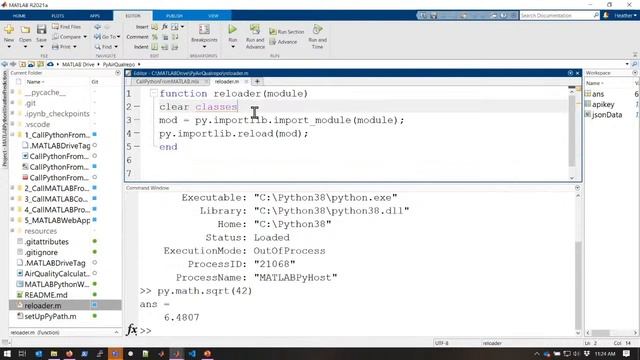Sort by Name column in Current Folder
The height and width of the screenshot is (360, 640).
coord(35,82)
